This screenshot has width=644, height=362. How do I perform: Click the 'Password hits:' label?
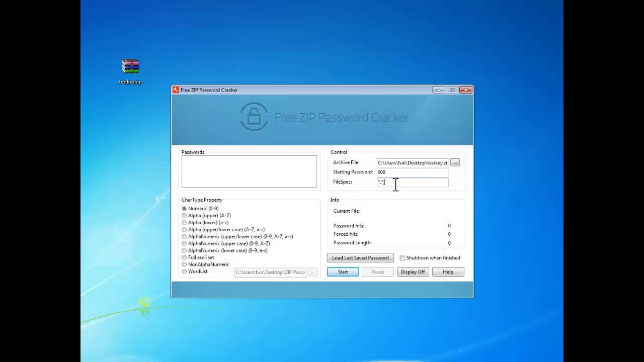(x=349, y=226)
